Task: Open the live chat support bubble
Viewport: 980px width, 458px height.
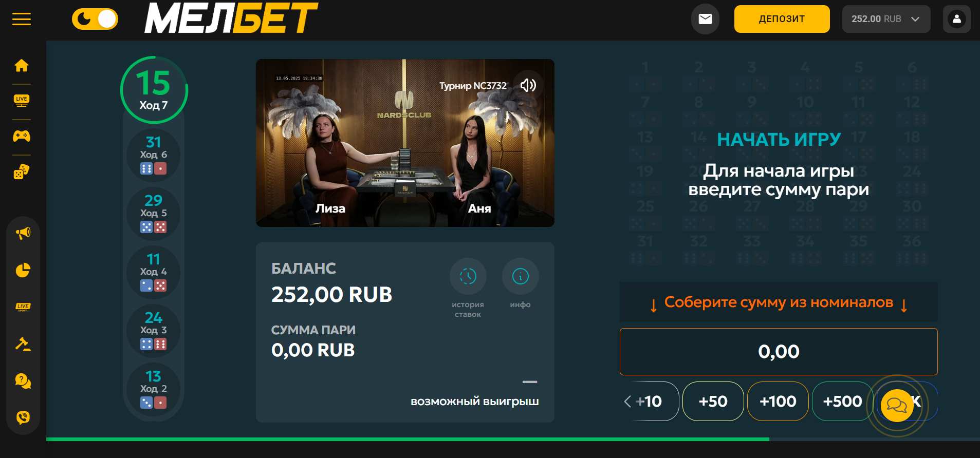Action: [x=897, y=406]
